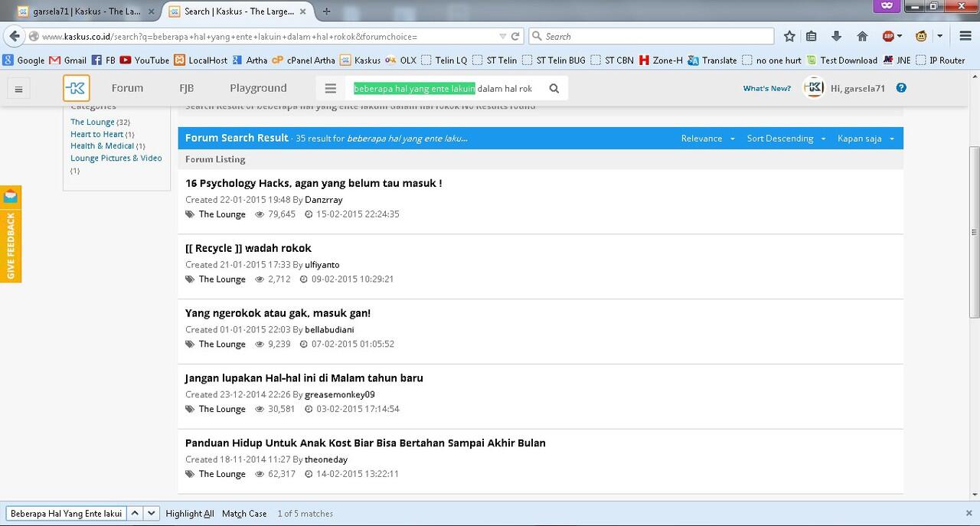This screenshot has width=980, height=526.
Task: Open the Jangan lupakan Hal-hal ini thread
Action: pyautogui.click(x=304, y=378)
